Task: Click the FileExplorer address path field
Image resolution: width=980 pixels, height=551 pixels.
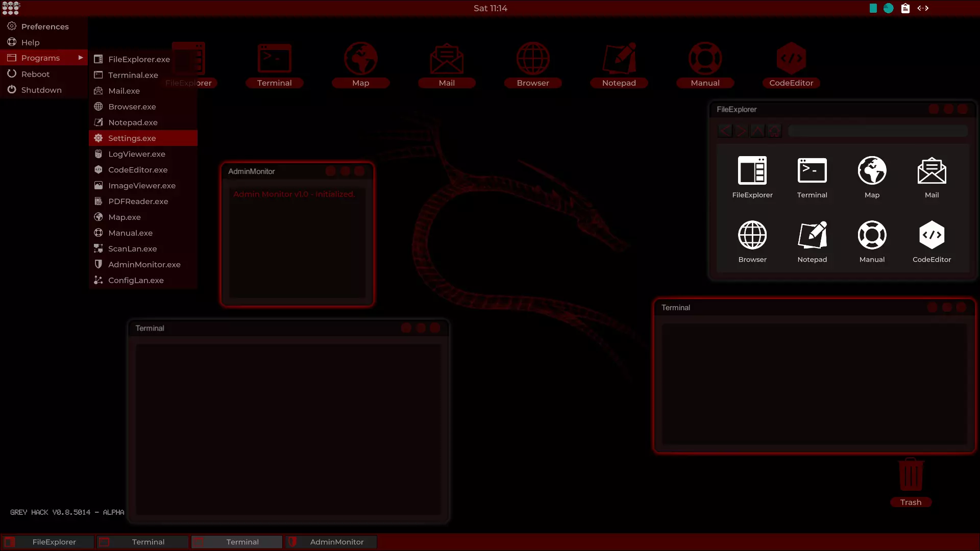Action: click(877, 131)
